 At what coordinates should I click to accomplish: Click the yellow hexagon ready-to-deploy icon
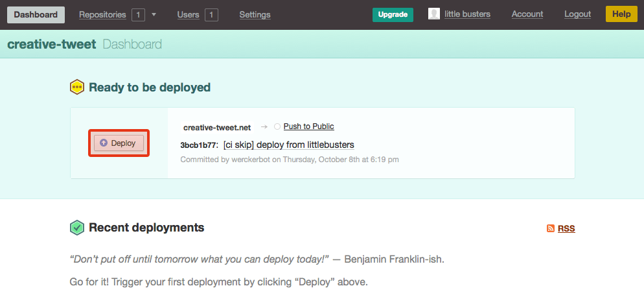[77, 87]
